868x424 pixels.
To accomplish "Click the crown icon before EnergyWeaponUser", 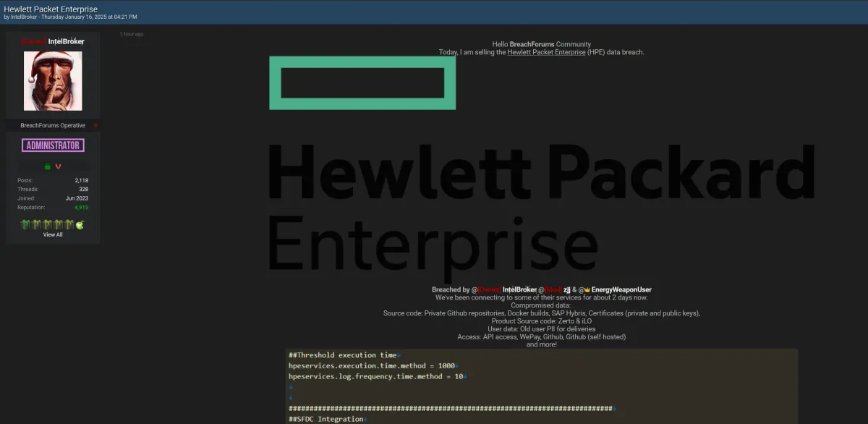I will 587,289.
